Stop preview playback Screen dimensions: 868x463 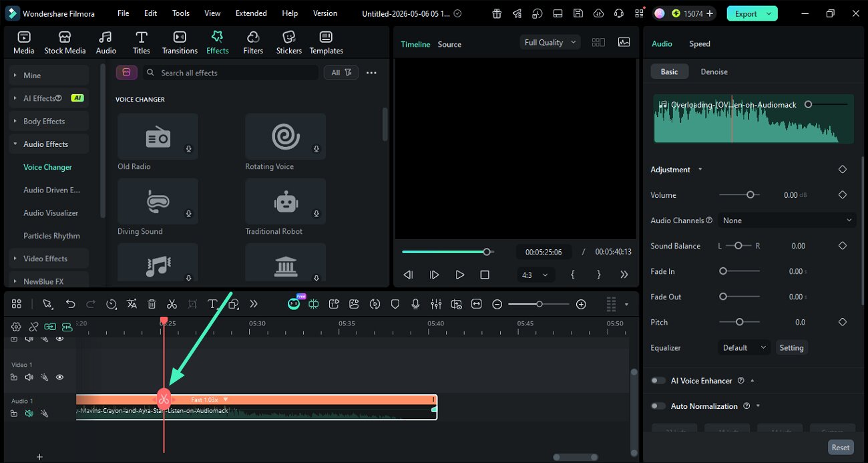[x=485, y=275]
